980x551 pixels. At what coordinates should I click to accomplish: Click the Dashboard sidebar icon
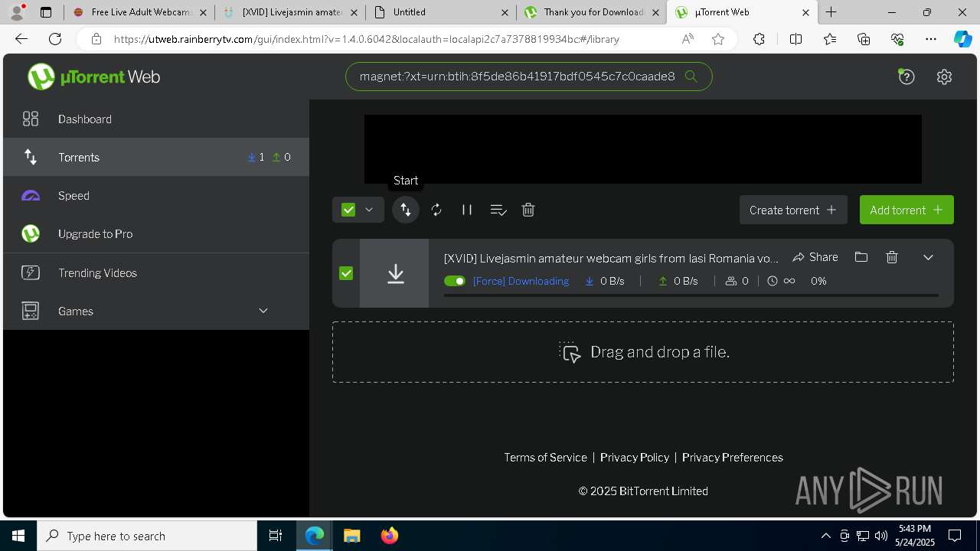click(x=31, y=119)
